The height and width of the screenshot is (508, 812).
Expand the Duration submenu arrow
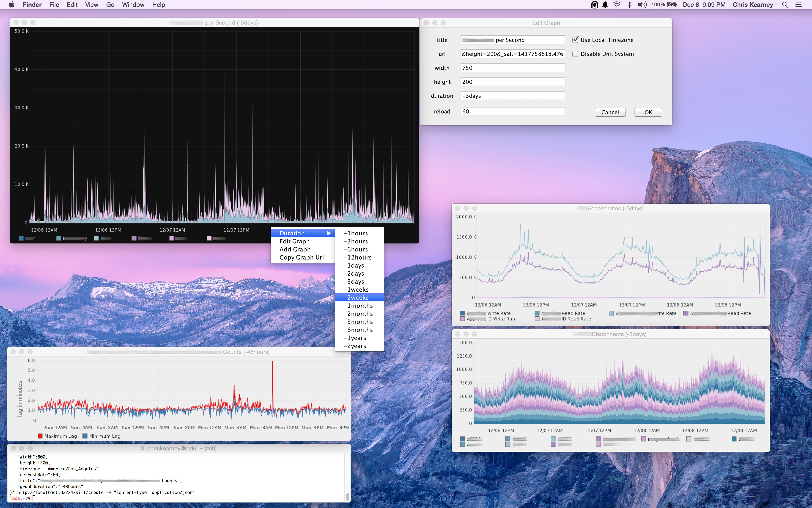[x=329, y=233]
